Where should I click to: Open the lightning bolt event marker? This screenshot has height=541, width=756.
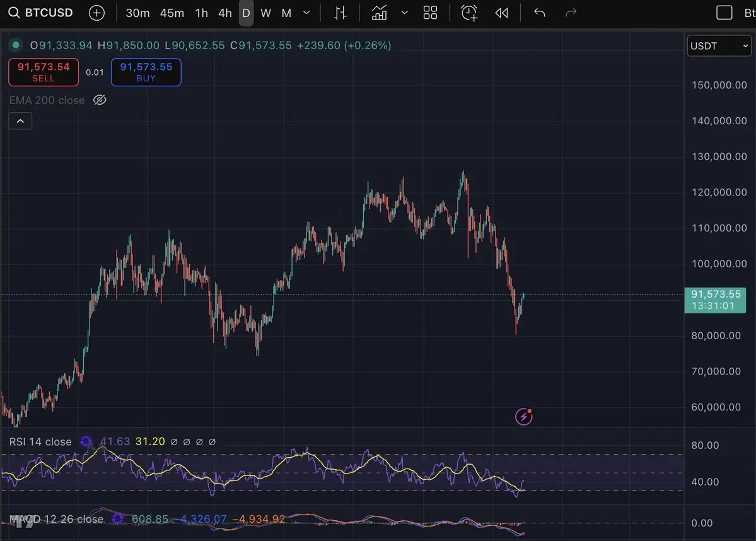click(x=523, y=417)
